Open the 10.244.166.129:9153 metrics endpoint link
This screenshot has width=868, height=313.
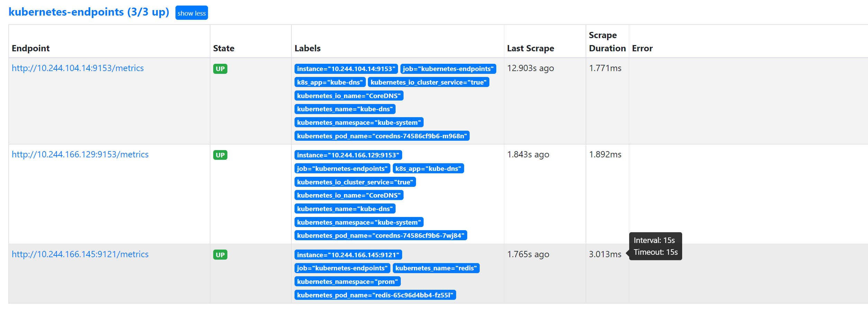[x=80, y=154]
